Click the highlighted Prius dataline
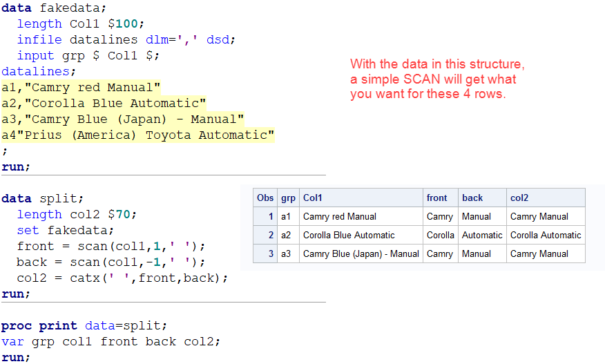Viewport: 605px width, 364px height. click(x=138, y=135)
